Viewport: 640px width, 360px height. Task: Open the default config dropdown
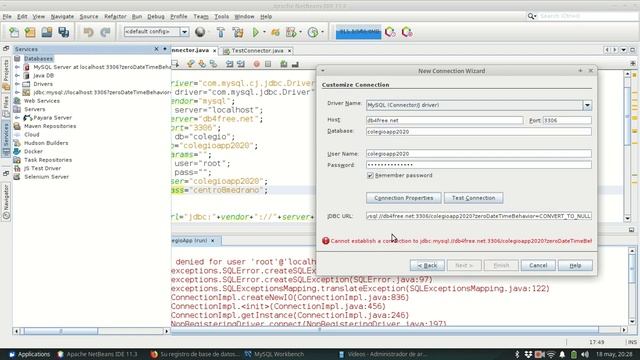[184, 32]
